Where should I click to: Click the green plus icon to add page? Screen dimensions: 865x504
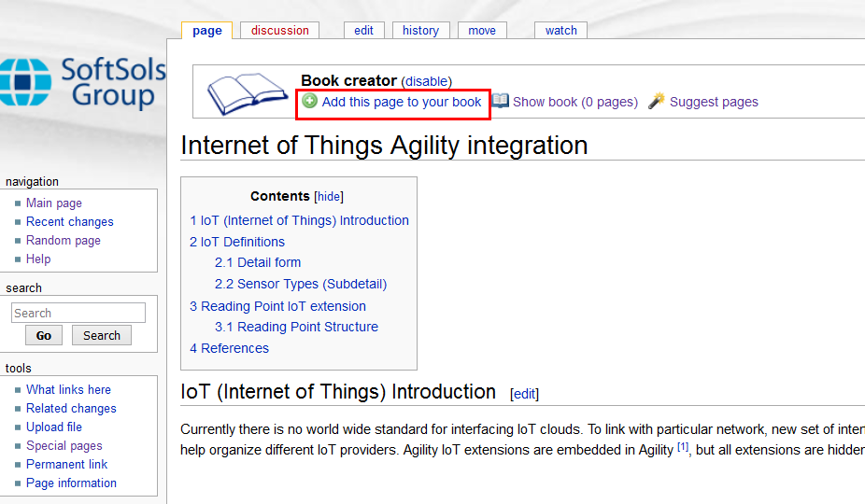[x=309, y=102]
